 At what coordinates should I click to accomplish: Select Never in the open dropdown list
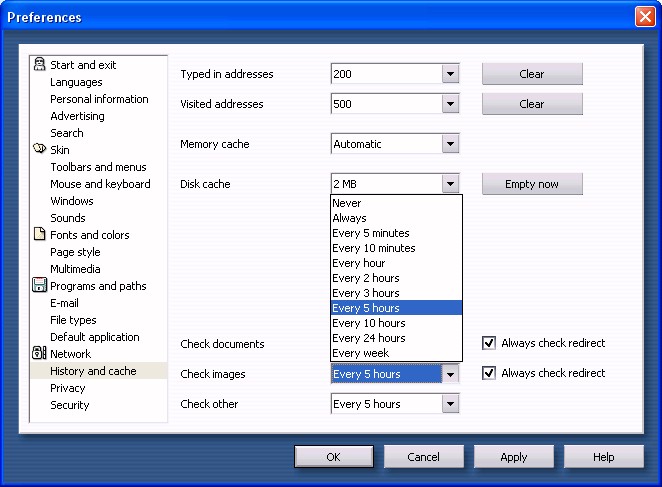coord(347,203)
